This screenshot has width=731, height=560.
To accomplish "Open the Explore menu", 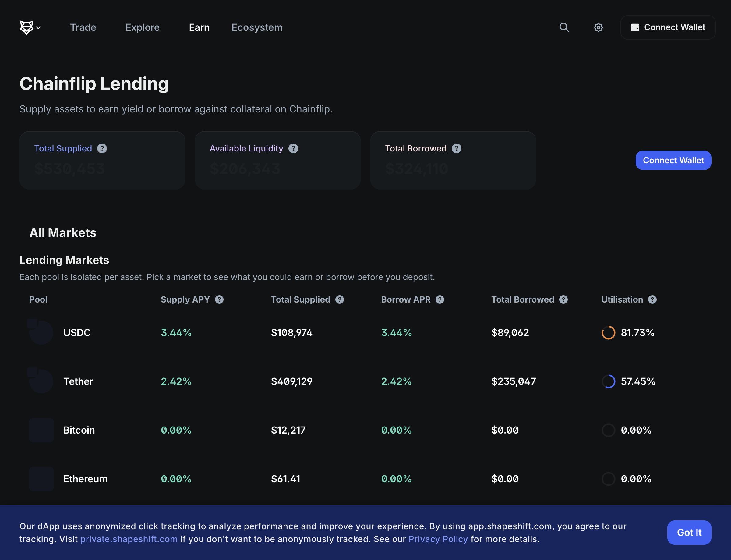I will [x=142, y=27].
